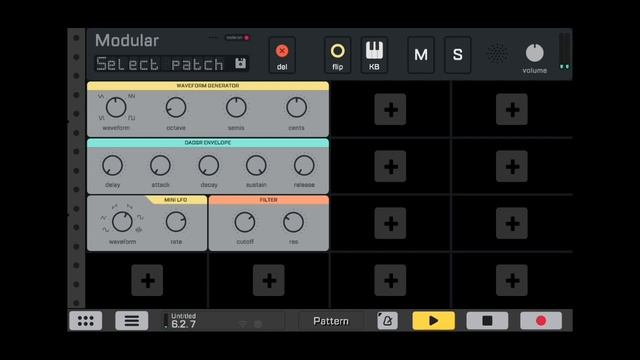Flip the Modular rack with flip button
The width and height of the screenshot is (640, 360).
(x=338, y=55)
